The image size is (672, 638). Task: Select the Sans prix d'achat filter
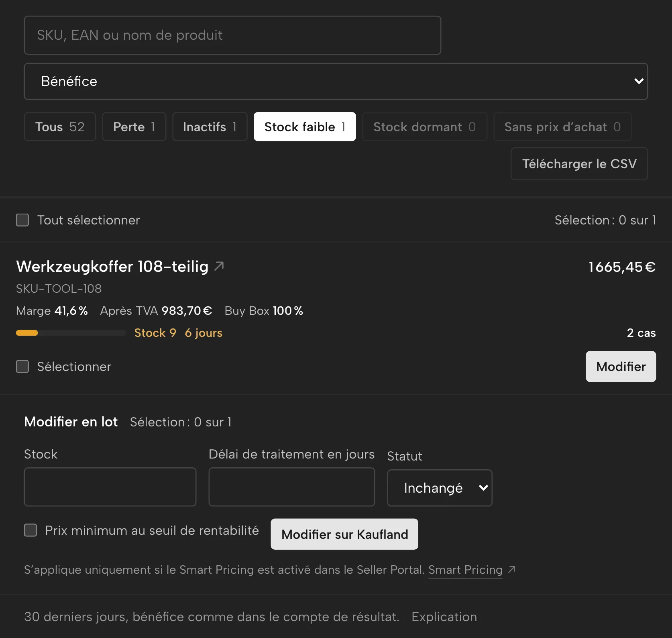(563, 127)
